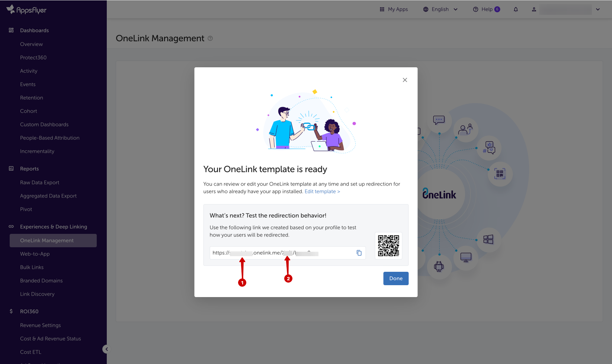Select OneLink Management in sidebar
Viewport: 612px width, 364px height.
tap(53, 241)
